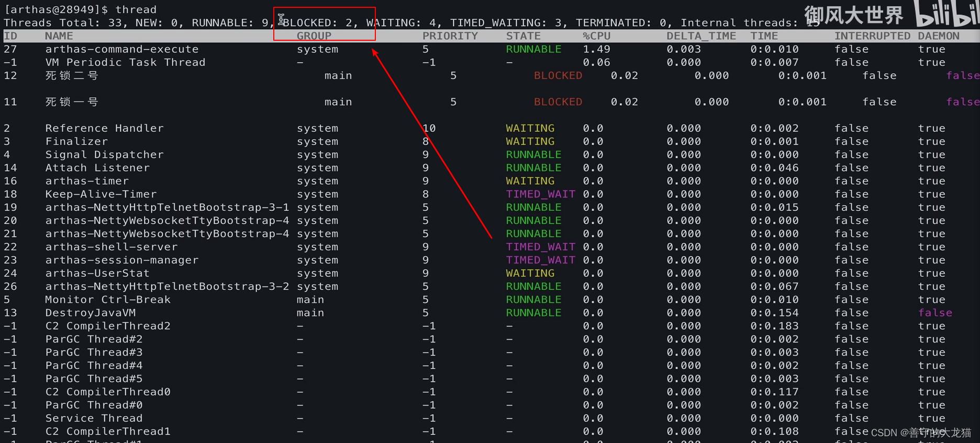
Task: Select ParGC Thread#2 name
Action: 94,339
